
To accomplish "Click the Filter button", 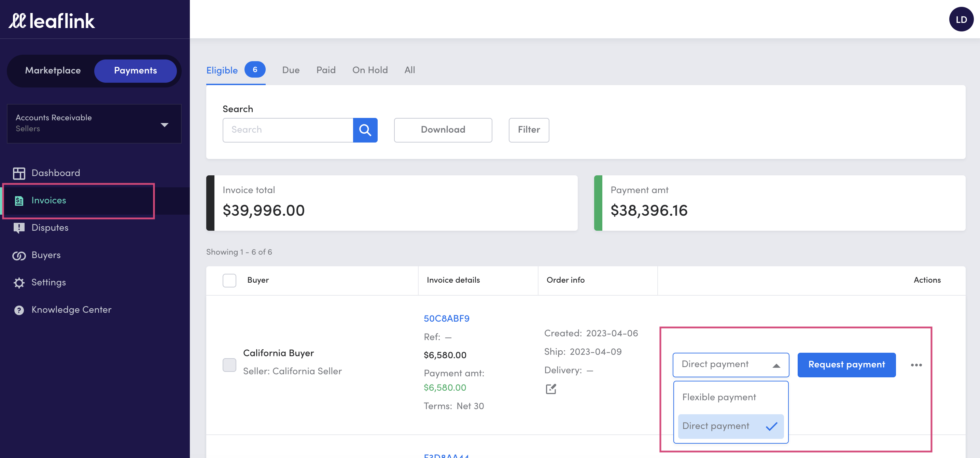I will pos(529,130).
